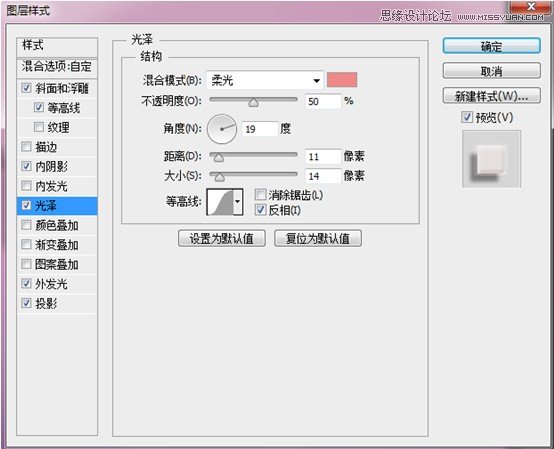Toggle the 斜面和浮雕 checkbox
The image size is (554, 449).
click(x=26, y=88)
